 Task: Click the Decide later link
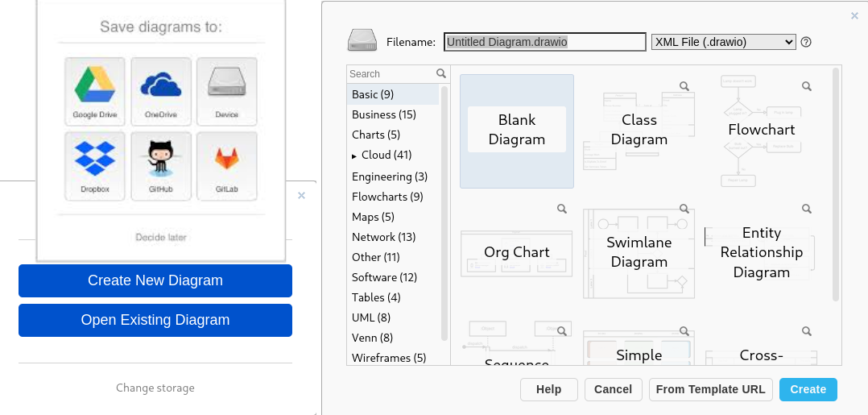click(x=161, y=238)
